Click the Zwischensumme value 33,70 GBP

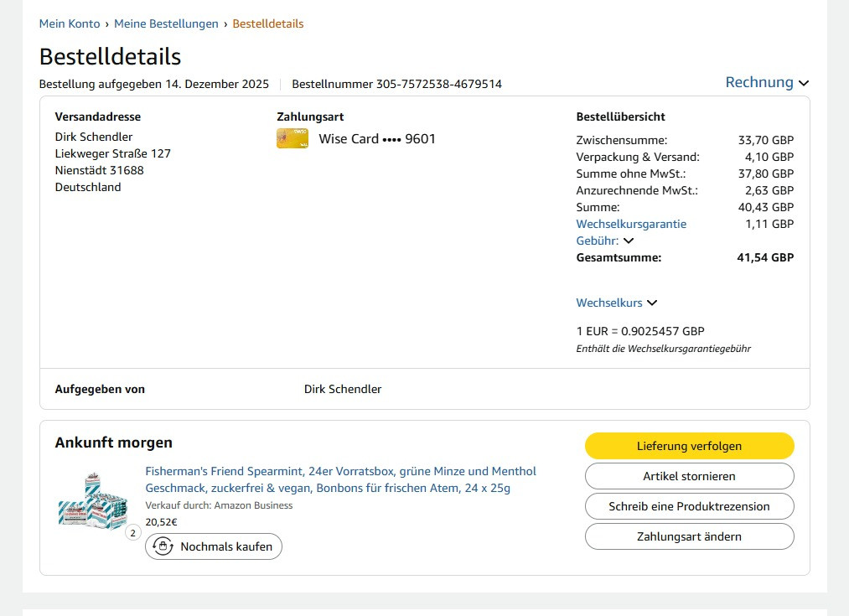766,140
